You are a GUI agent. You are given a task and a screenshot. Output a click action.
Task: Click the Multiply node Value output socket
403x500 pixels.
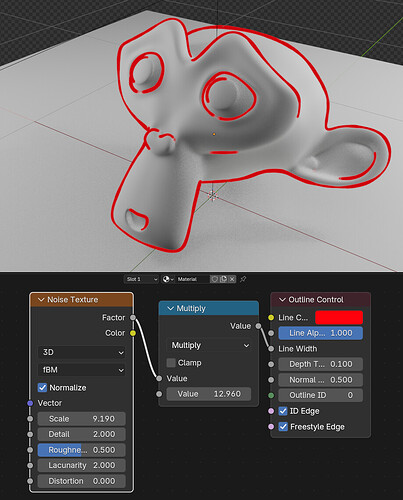259,326
